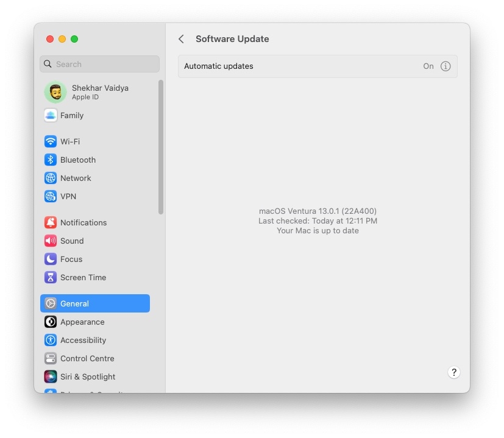Viewport: 504px width, 438px height.
Task: Click the search magnifier icon
Action: (48, 64)
